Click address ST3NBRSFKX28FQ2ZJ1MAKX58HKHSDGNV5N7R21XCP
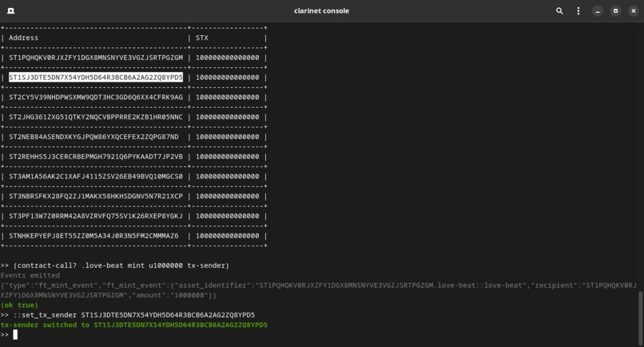Viewport: 644px width, 347px height. point(96,196)
